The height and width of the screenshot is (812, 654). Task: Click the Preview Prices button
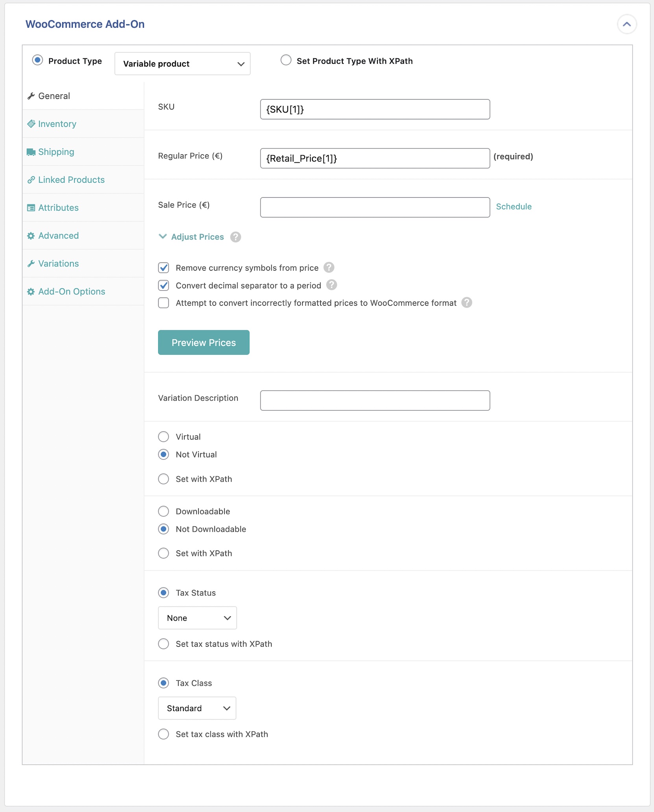point(204,343)
